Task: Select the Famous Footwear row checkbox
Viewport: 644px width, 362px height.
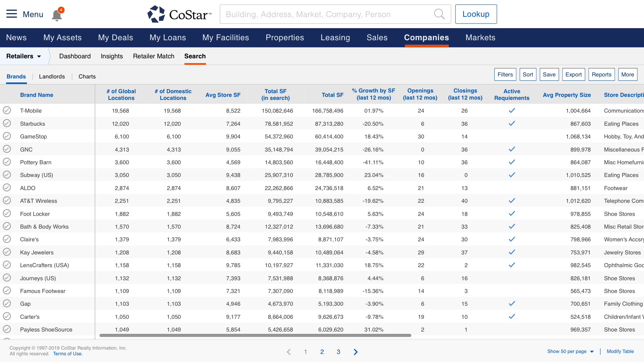Action: pos(7,291)
